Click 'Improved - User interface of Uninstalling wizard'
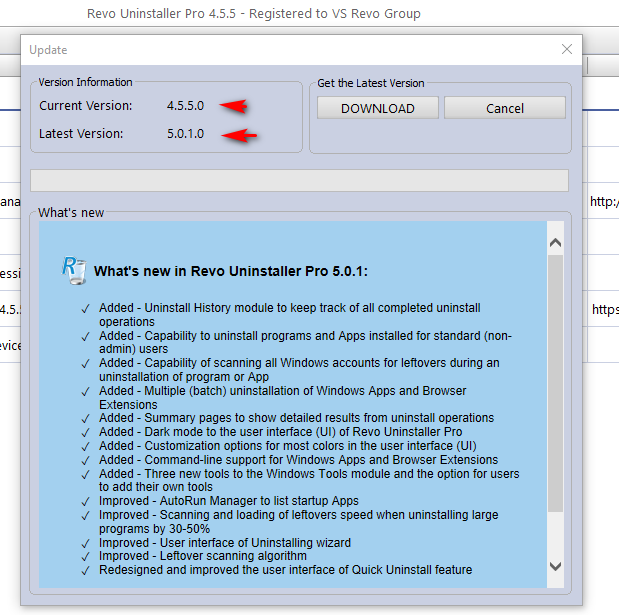This screenshot has width=619, height=615. point(225,543)
